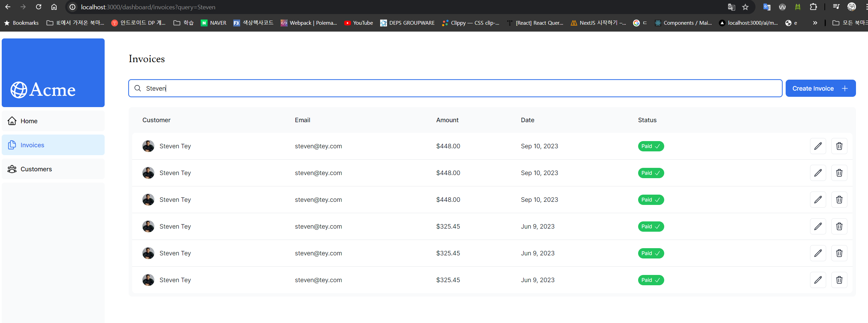Image resolution: width=868 pixels, height=323 pixels.
Task: Click the Email column header
Action: coord(303,120)
